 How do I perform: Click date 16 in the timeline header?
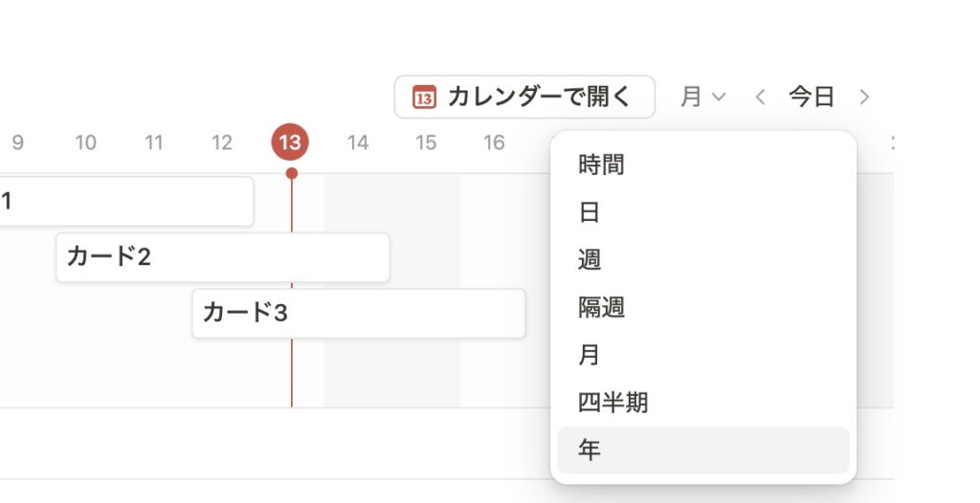[x=494, y=143]
